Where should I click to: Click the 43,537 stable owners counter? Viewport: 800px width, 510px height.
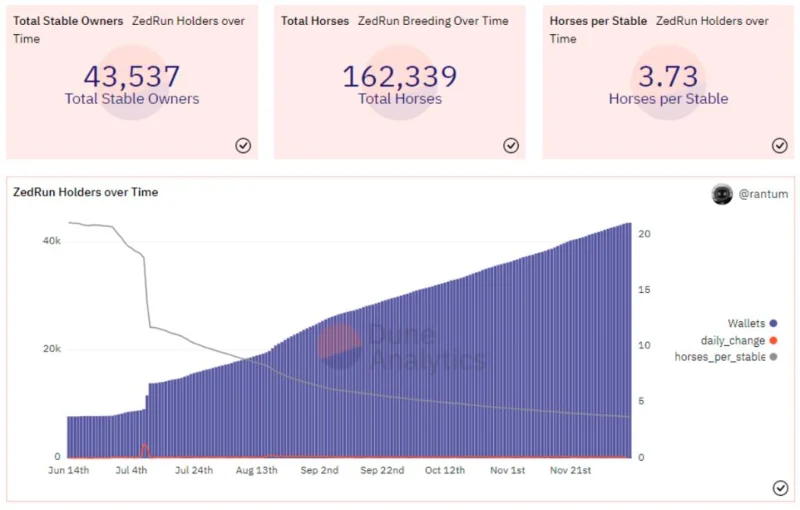point(132,76)
